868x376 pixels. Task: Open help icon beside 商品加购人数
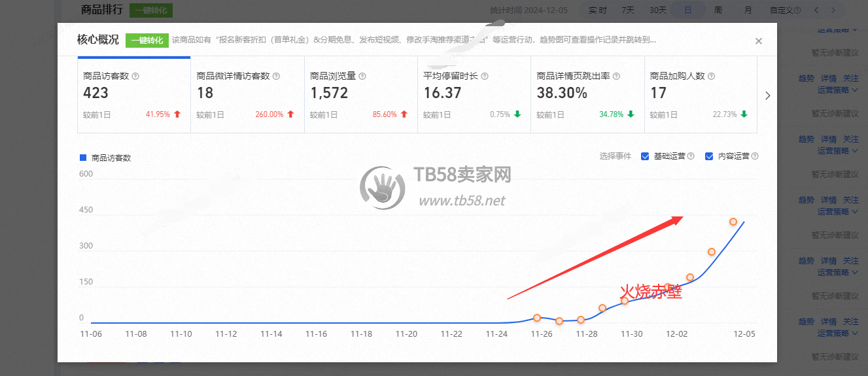tap(711, 77)
